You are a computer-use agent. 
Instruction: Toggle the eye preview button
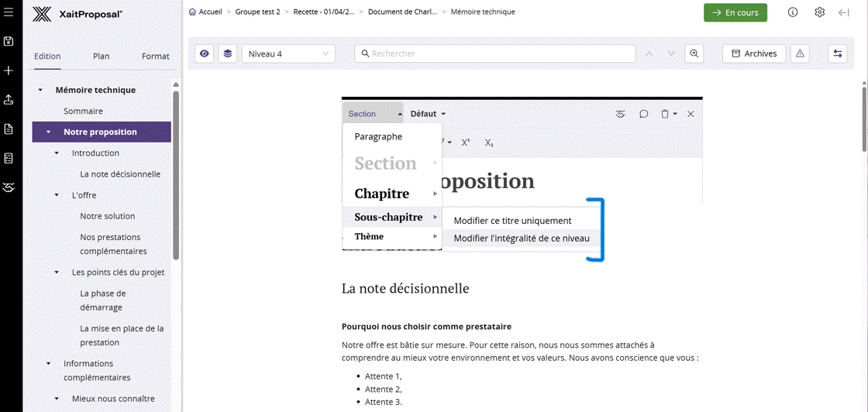click(x=205, y=53)
